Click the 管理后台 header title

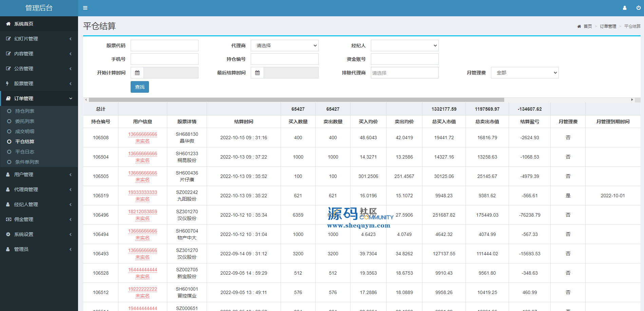pos(39,8)
